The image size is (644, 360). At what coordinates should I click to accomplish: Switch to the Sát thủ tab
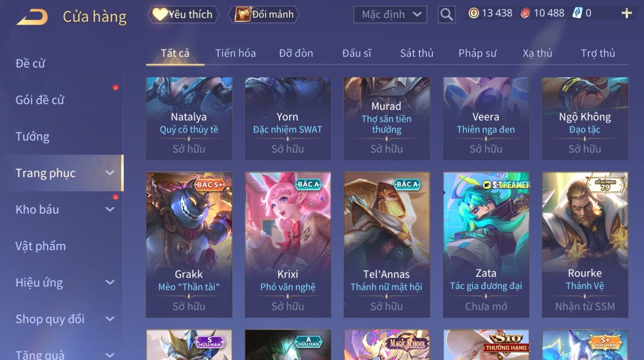click(417, 53)
